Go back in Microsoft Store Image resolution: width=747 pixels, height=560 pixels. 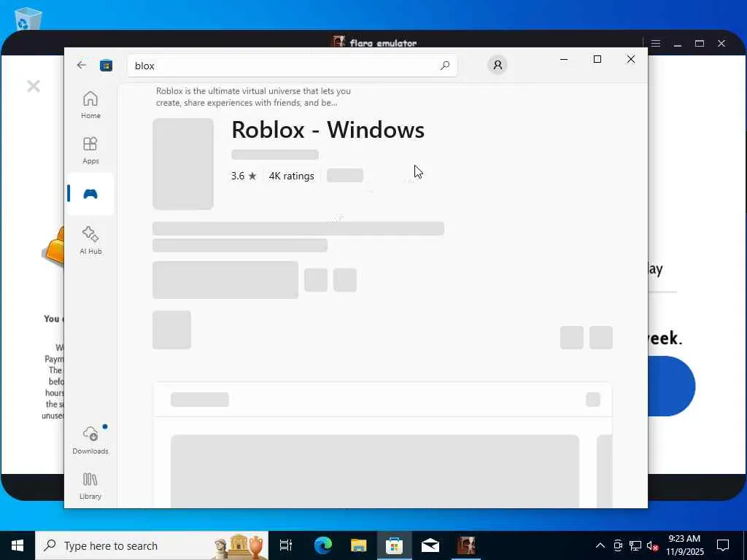(82, 65)
